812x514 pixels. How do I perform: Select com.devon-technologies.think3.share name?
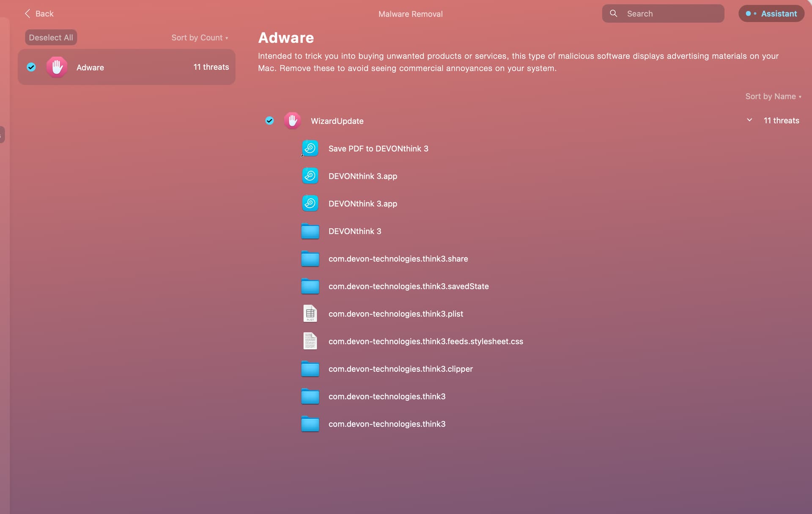pyautogui.click(x=398, y=258)
